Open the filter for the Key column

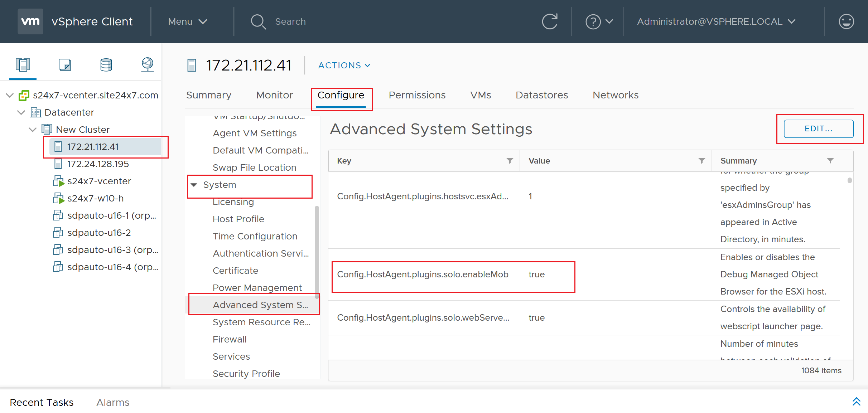pyautogui.click(x=510, y=161)
